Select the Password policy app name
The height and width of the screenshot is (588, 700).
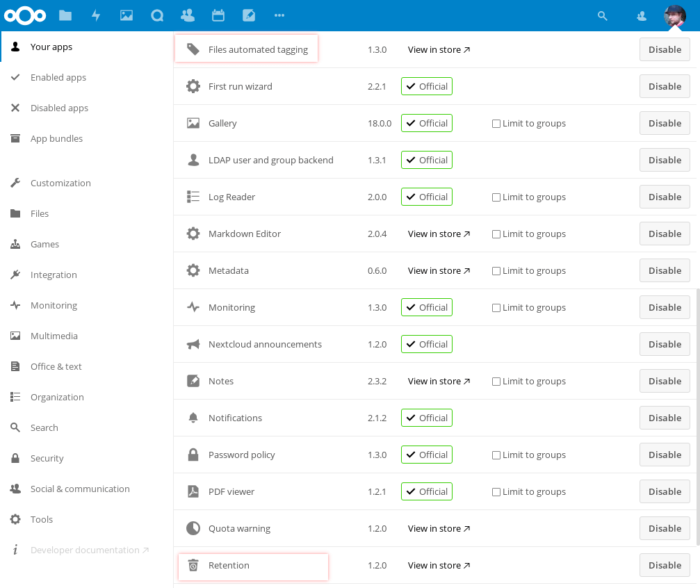click(x=241, y=455)
